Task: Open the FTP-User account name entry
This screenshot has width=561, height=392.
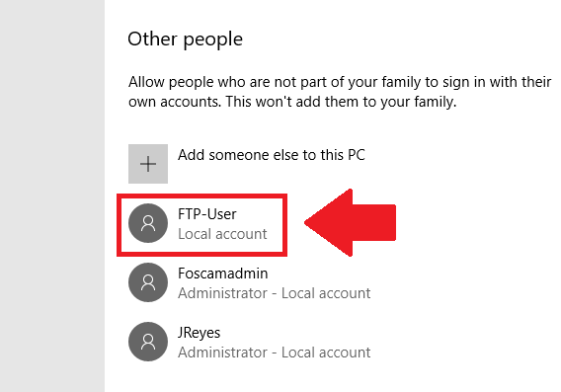Action: tap(207, 214)
